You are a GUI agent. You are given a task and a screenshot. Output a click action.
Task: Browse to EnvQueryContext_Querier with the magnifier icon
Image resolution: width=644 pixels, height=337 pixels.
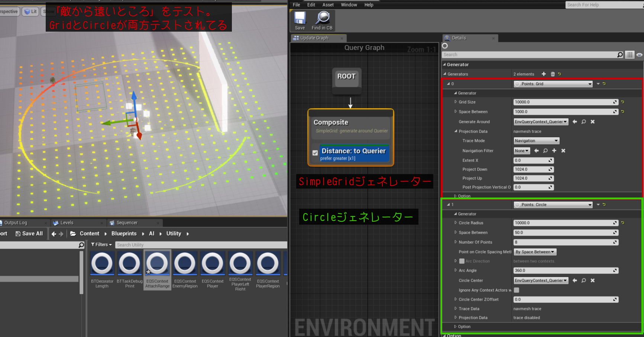[x=583, y=122]
